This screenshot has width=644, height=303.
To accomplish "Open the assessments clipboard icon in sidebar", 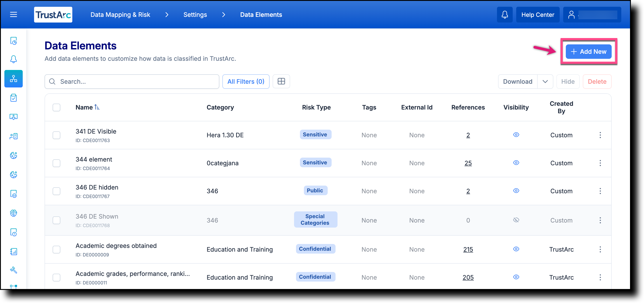I will pos(14,98).
